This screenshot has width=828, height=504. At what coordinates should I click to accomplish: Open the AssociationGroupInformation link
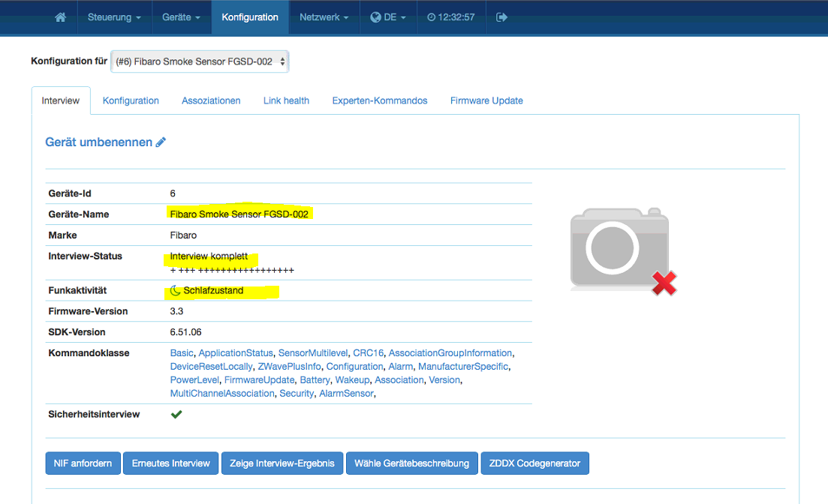(450, 353)
